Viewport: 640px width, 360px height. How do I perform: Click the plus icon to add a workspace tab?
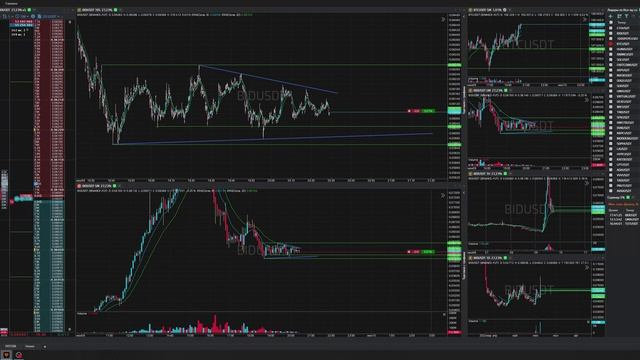click(44, 347)
